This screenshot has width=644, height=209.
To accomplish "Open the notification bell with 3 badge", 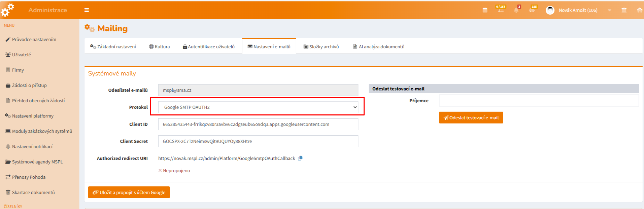I will (x=516, y=10).
